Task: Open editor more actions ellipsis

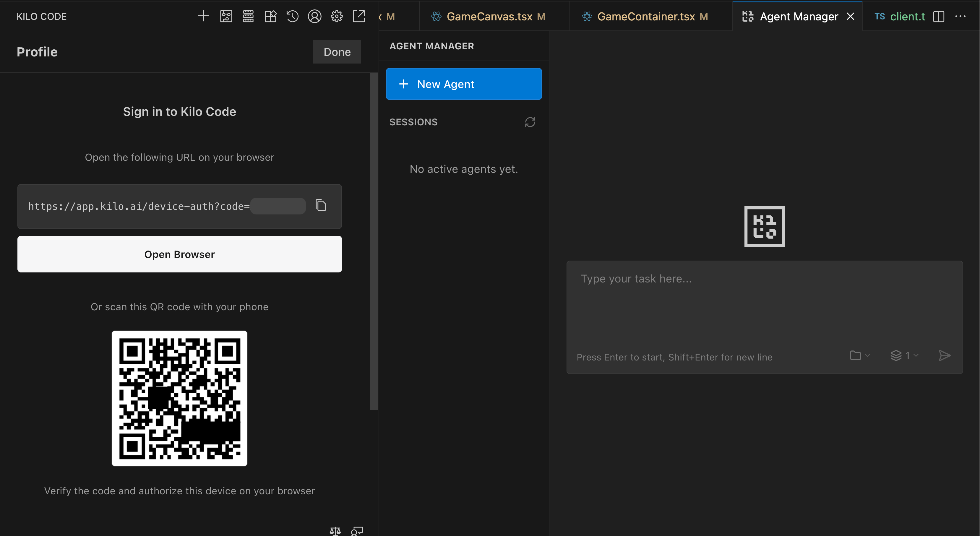Action: (960, 16)
